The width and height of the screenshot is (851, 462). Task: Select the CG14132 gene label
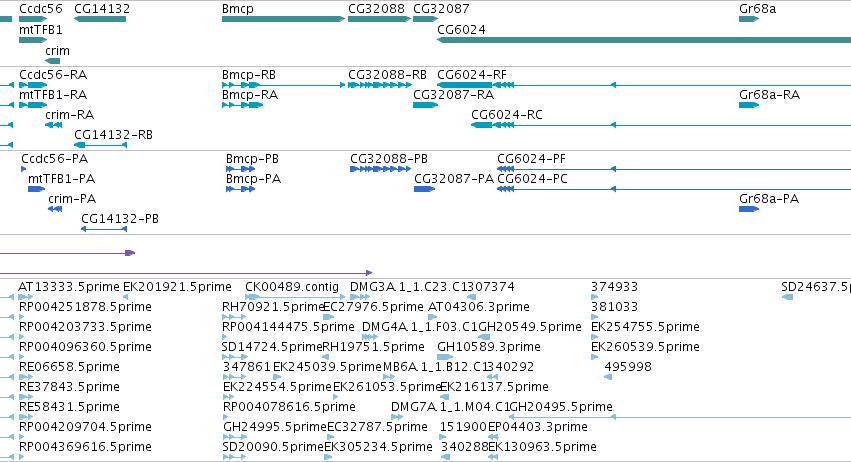point(101,9)
